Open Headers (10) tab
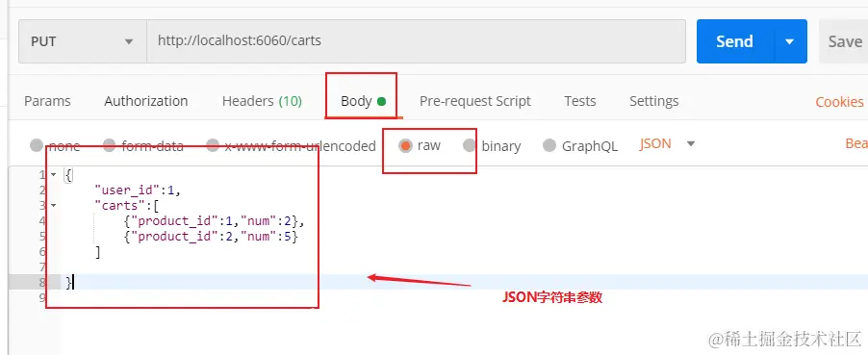The image size is (868, 355). coord(262,101)
